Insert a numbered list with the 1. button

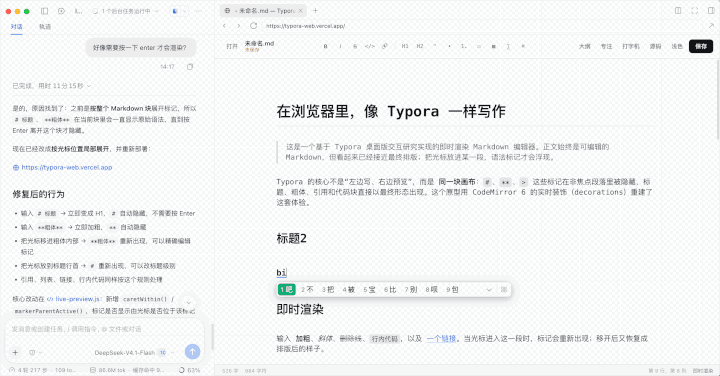[x=464, y=46]
